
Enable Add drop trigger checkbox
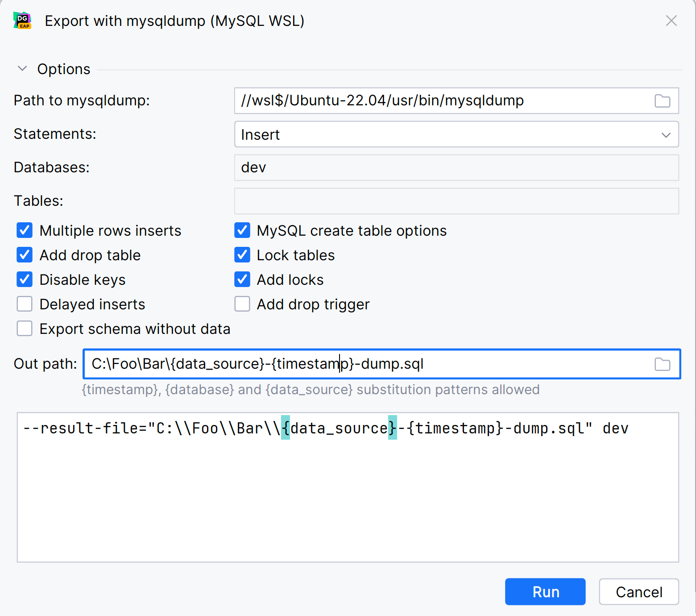tap(242, 304)
